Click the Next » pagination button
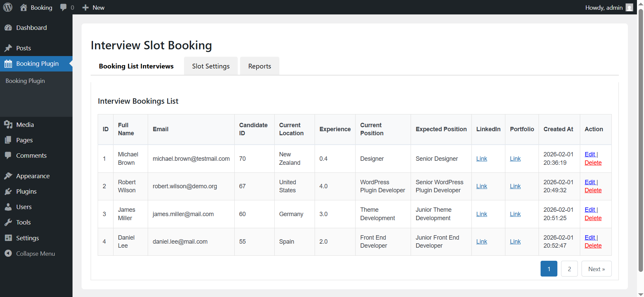Viewport: 644px width, 297px height. tap(596, 269)
